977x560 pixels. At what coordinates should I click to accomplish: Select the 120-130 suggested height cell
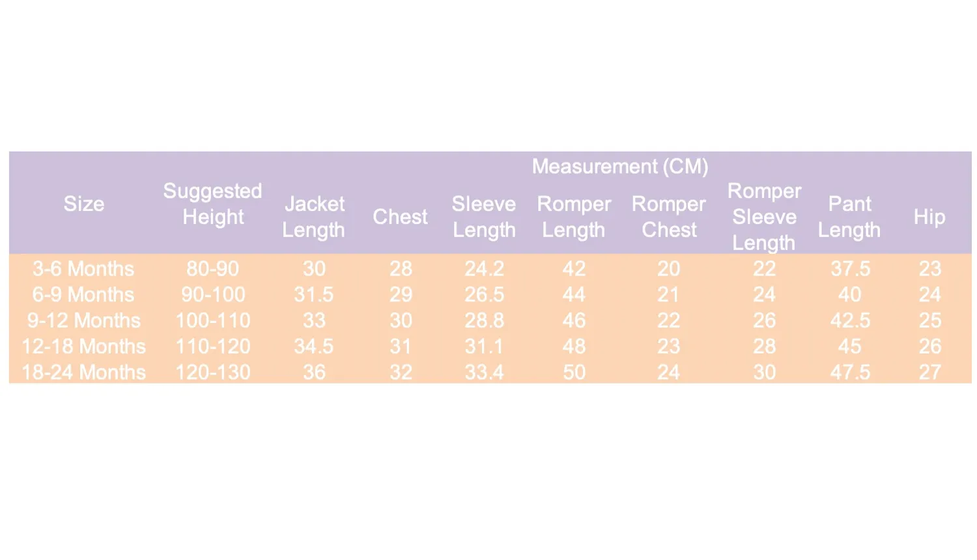tap(212, 372)
